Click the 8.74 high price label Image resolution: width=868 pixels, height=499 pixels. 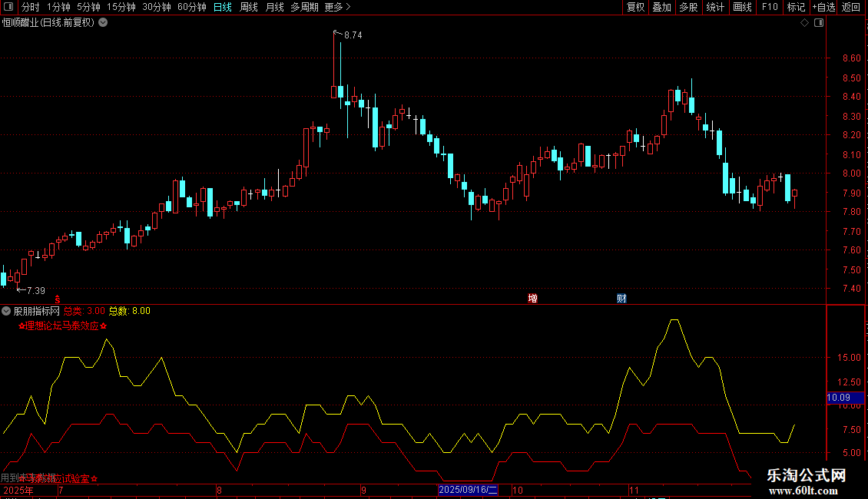click(x=353, y=35)
